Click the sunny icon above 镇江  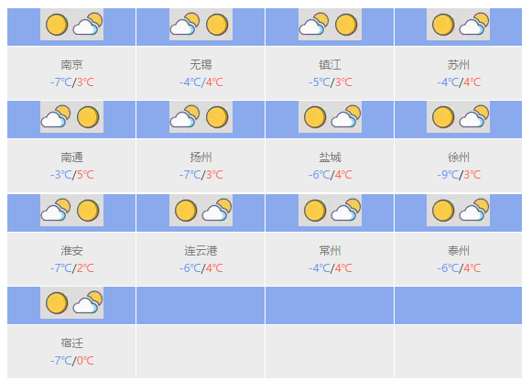tap(346, 25)
